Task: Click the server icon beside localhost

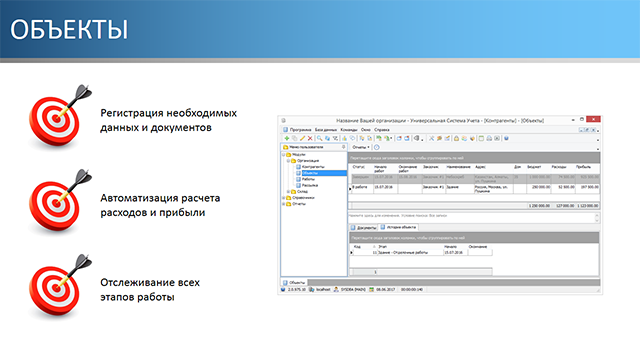Action: [311, 289]
